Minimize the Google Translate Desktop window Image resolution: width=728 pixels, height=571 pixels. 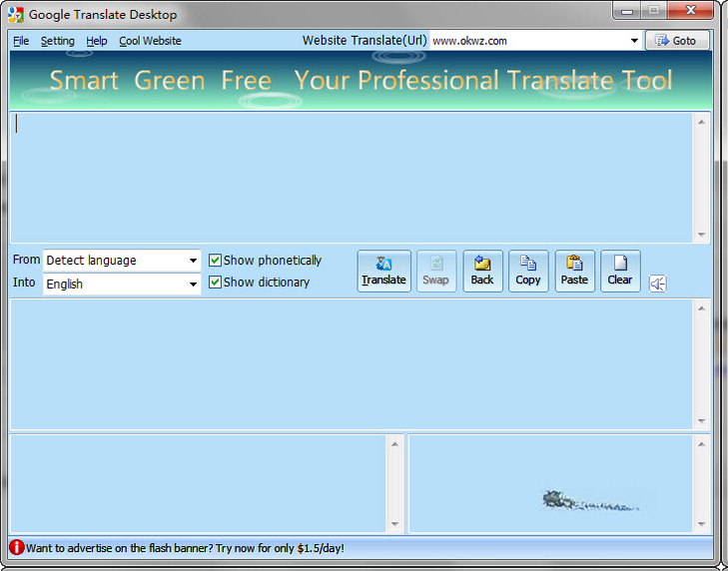coord(627,11)
